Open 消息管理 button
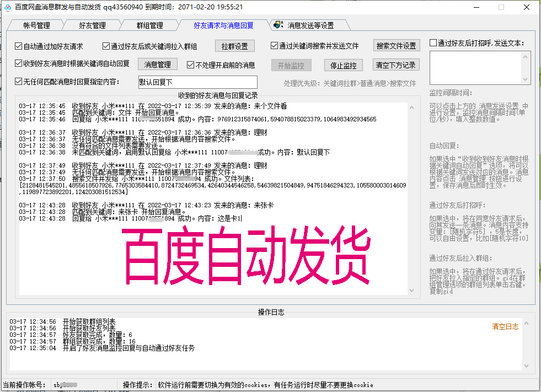The image size is (541, 392). [158, 64]
